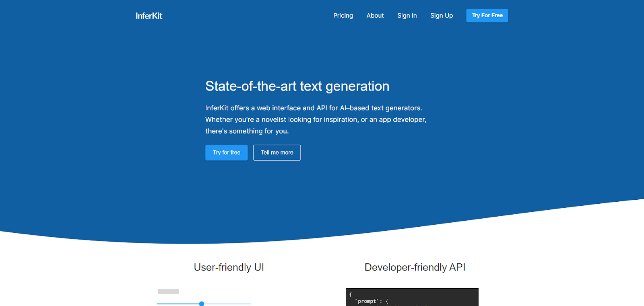Click the "there's something for you." text line
Viewport: 644px width, 306px height.
coord(247,131)
